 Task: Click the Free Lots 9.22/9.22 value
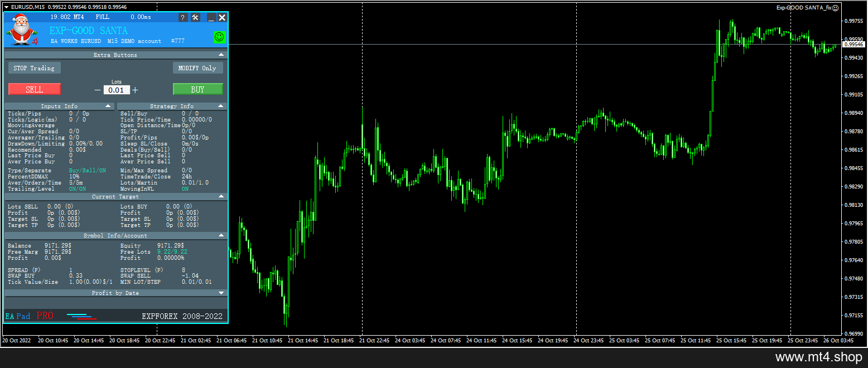(x=172, y=252)
